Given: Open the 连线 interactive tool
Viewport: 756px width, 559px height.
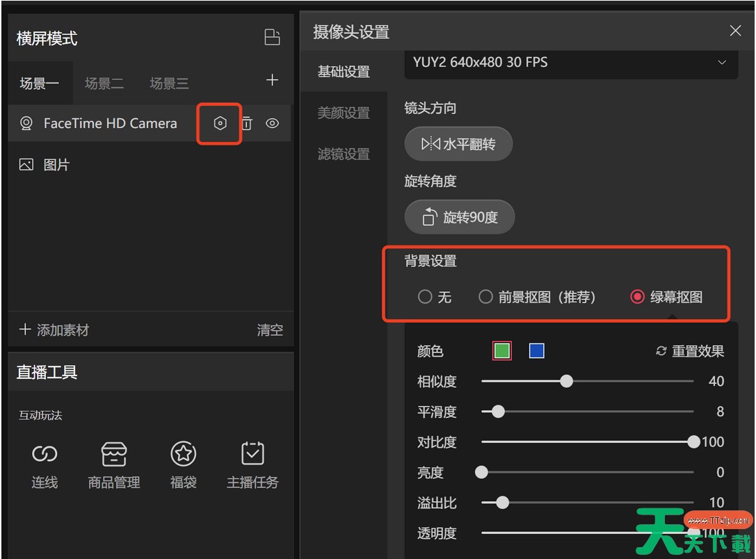Looking at the screenshot, I should [x=45, y=466].
